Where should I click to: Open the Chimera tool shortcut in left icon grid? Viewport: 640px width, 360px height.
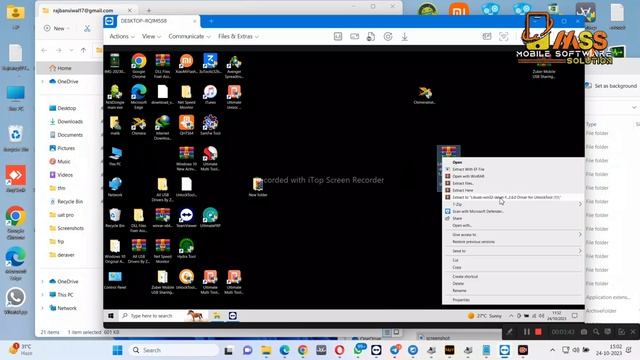(139, 126)
